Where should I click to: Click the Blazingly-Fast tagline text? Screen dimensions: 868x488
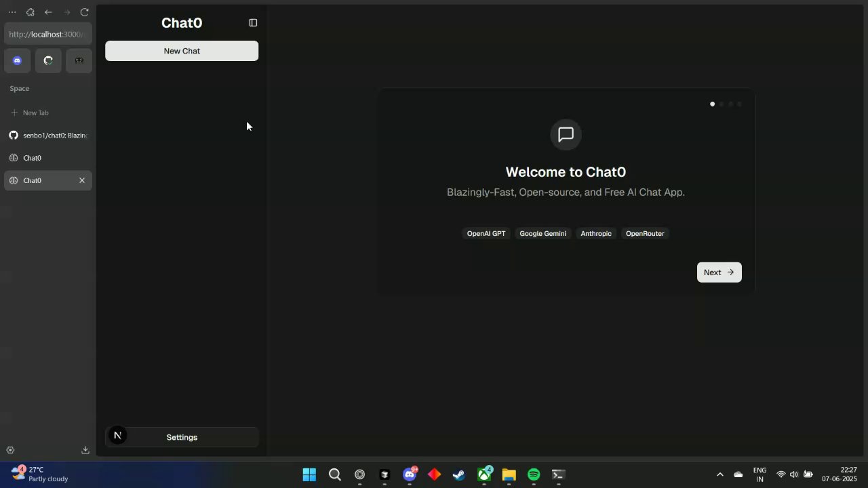click(x=566, y=192)
